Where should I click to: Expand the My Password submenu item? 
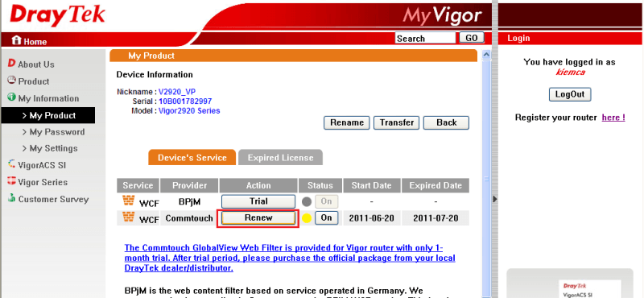point(53,132)
